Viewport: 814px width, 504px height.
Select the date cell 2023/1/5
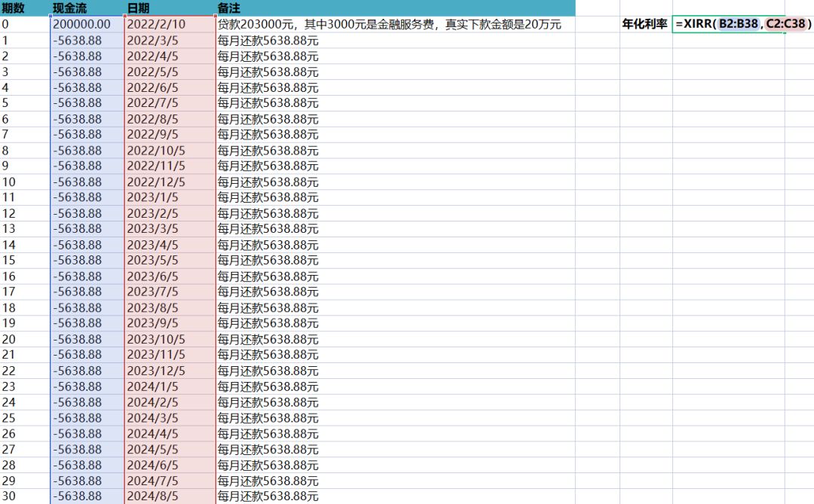point(170,197)
